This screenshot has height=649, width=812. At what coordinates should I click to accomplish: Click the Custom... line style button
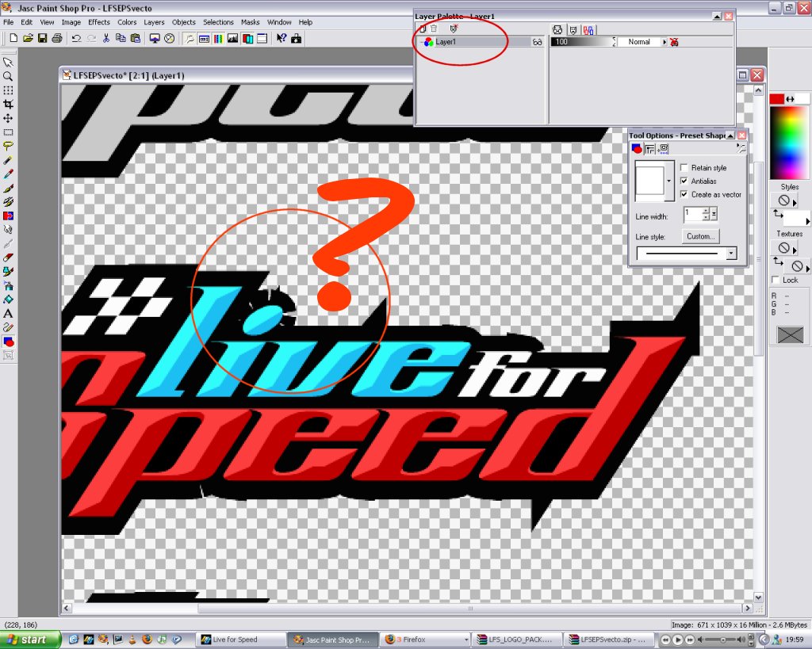coord(701,236)
